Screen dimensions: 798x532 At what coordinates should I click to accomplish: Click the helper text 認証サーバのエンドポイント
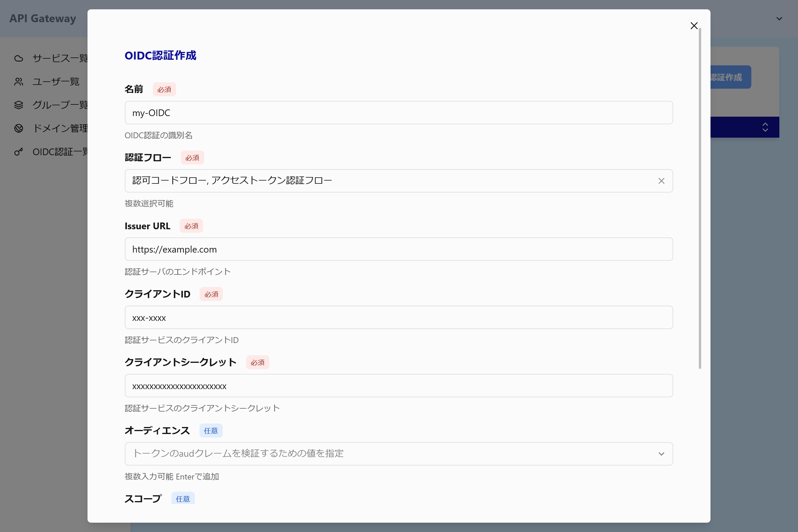tap(178, 272)
